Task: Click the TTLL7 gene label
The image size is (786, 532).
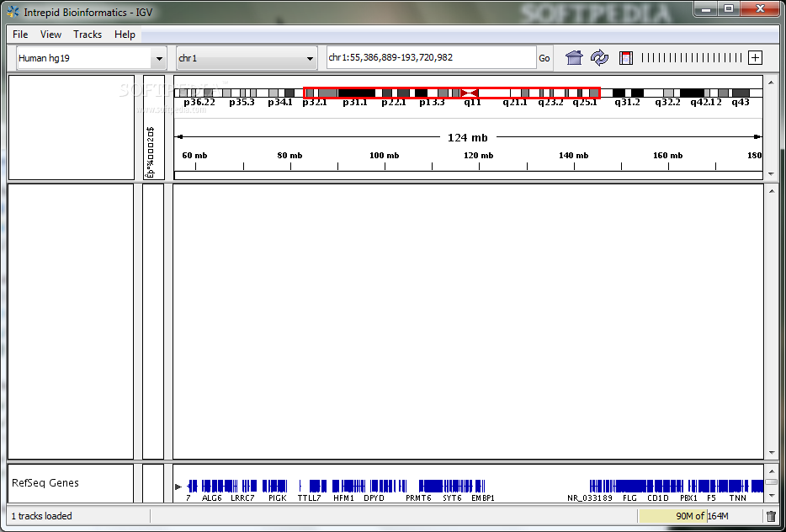Action: [x=310, y=498]
